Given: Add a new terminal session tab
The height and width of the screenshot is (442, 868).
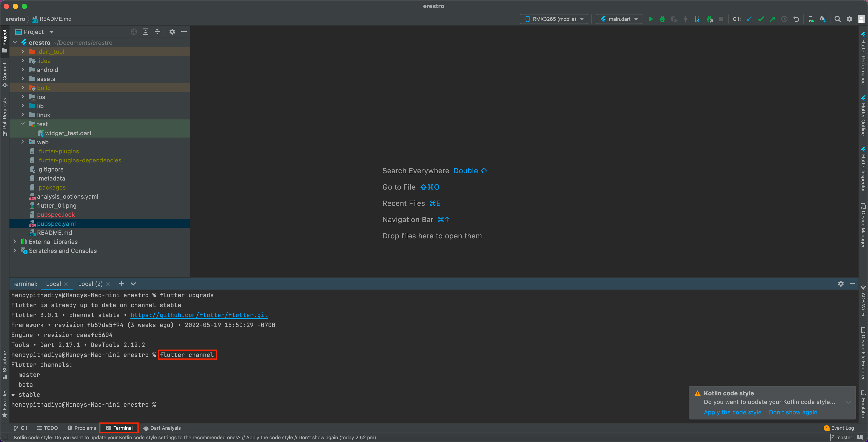Looking at the screenshot, I should click(122, 283).
